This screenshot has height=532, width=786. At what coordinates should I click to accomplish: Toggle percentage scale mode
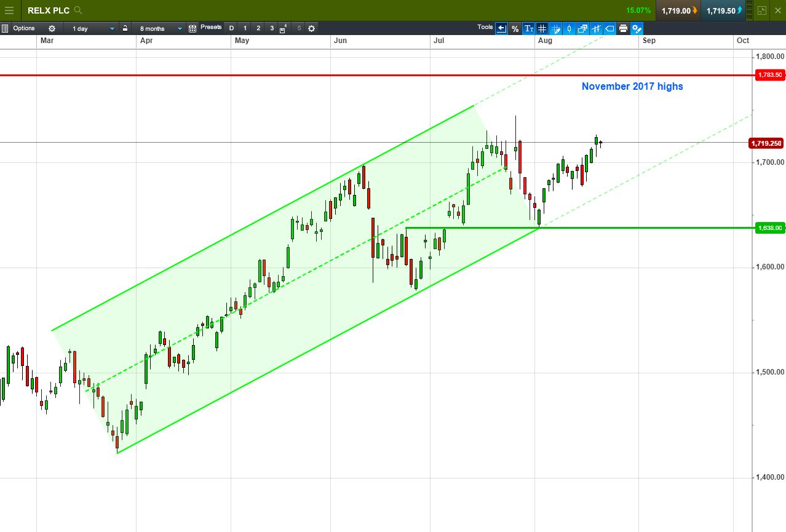pyautogui.click(x=515, y=28)
